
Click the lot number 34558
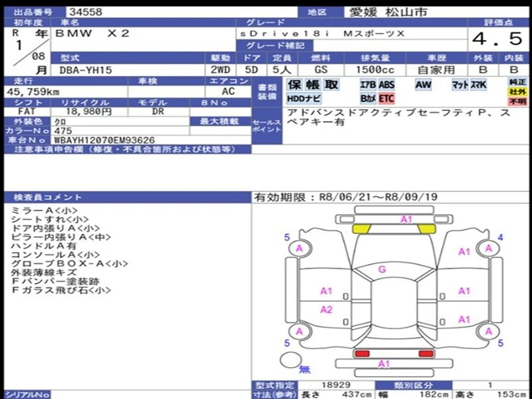(86, 12)
